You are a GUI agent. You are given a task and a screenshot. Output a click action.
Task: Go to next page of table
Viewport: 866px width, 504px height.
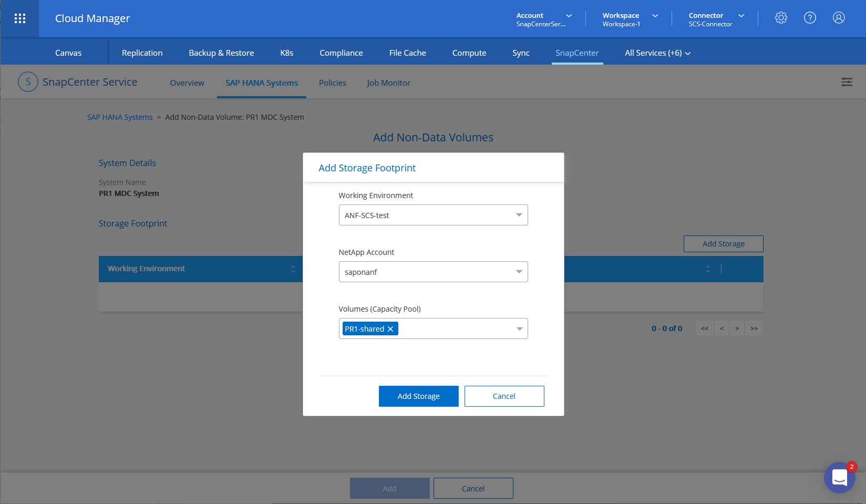[x=737, y=328]
